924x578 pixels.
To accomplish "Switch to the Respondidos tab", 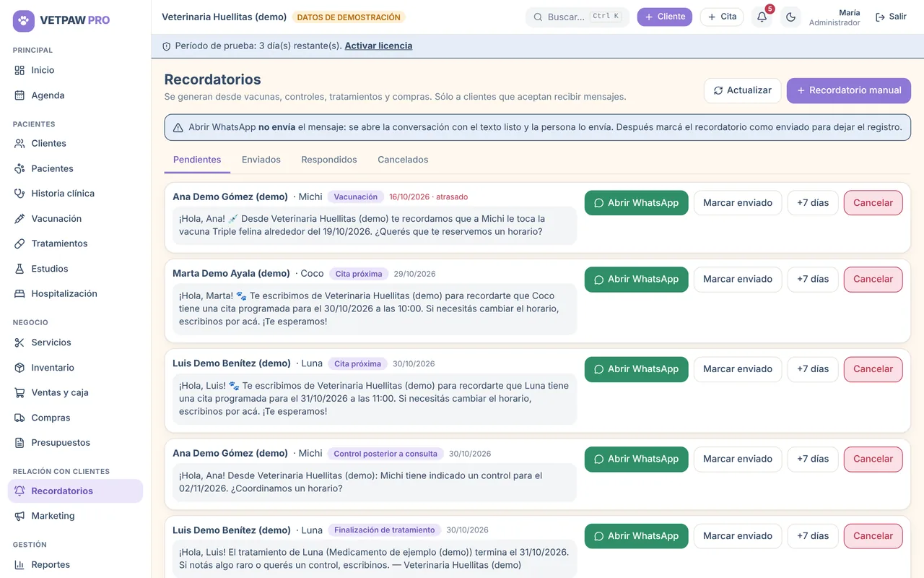I will (329, 160).
